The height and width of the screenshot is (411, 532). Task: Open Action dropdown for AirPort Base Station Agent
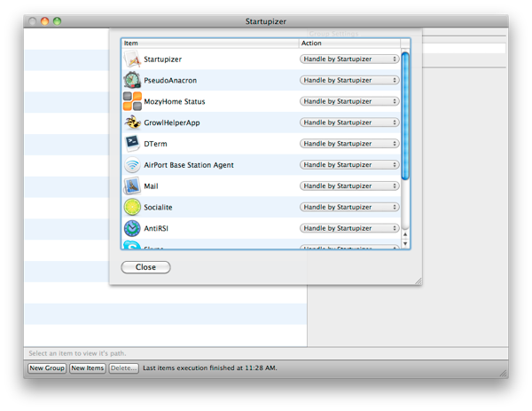point(349,165)
